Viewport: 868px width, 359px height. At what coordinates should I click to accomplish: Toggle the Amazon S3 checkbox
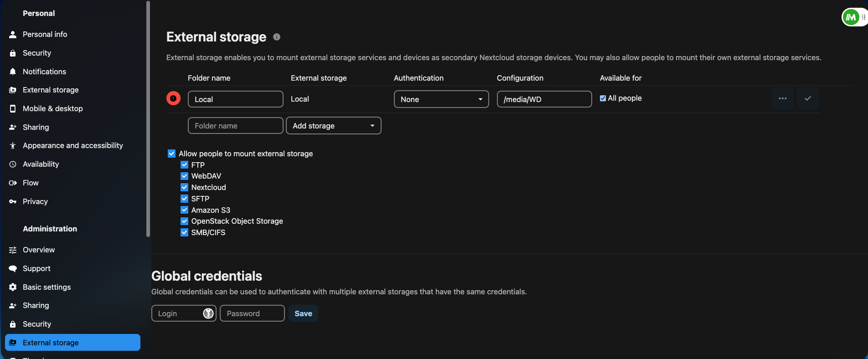click(x=185, y=210)
